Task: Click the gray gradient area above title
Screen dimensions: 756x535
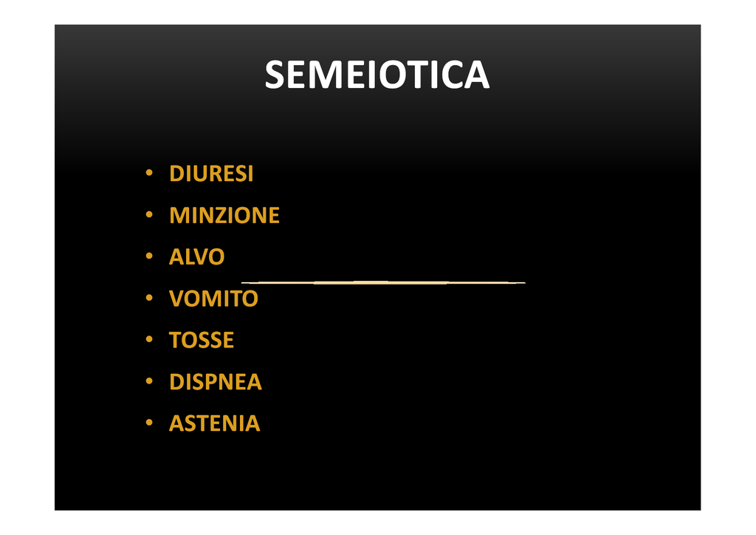Action: (377, 38)
